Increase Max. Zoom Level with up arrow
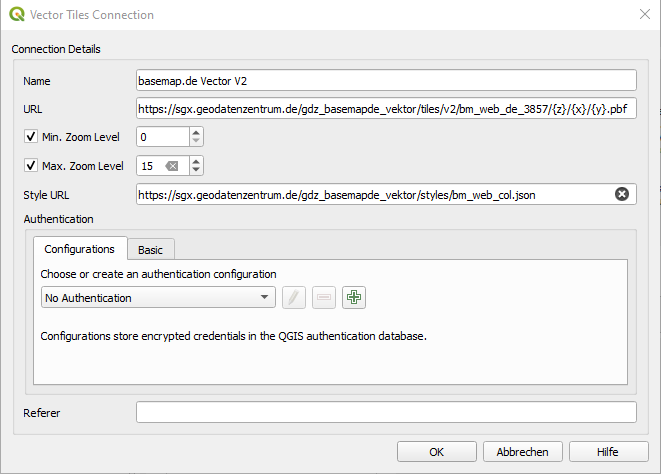 click(196, 161)
